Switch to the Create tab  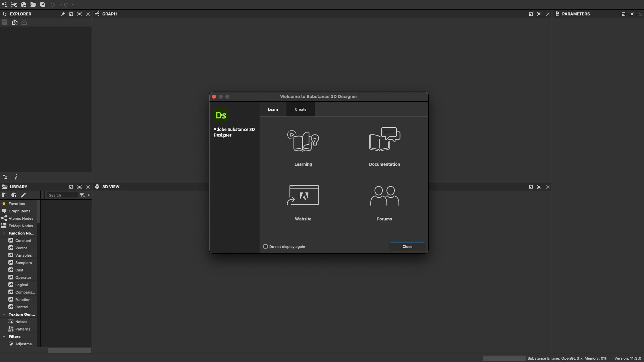pos(301,109)
